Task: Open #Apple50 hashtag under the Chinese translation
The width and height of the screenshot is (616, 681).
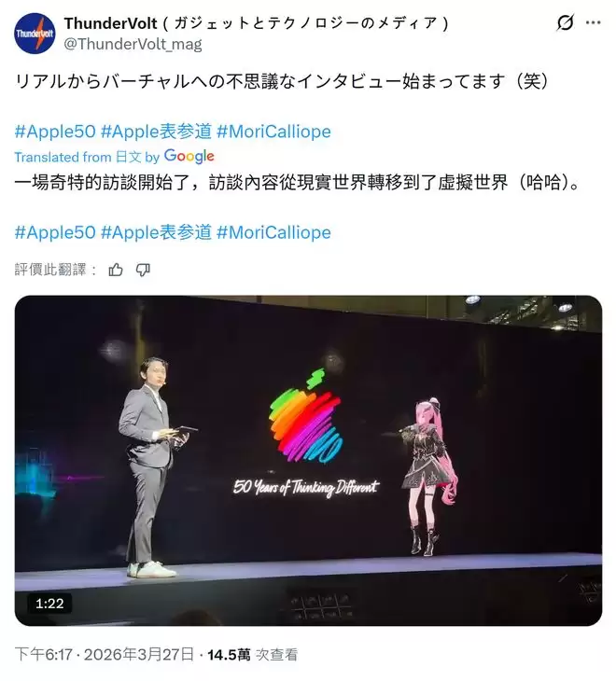Action: [55, 232]
